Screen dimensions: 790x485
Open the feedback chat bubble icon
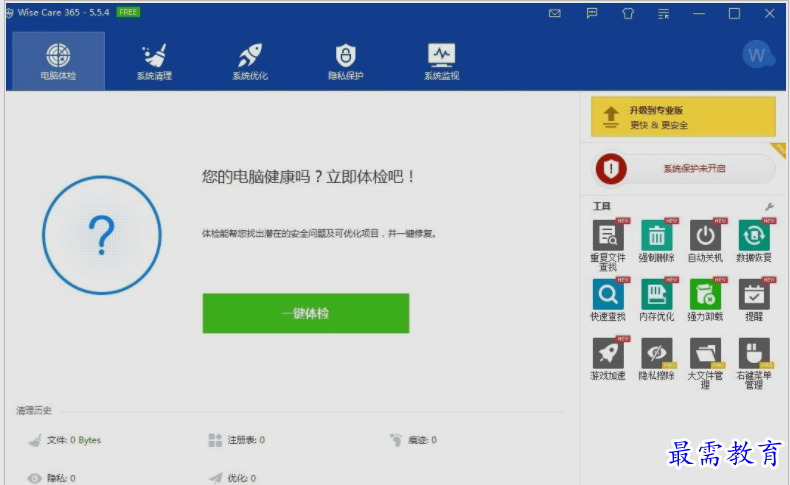pos(592,14)
